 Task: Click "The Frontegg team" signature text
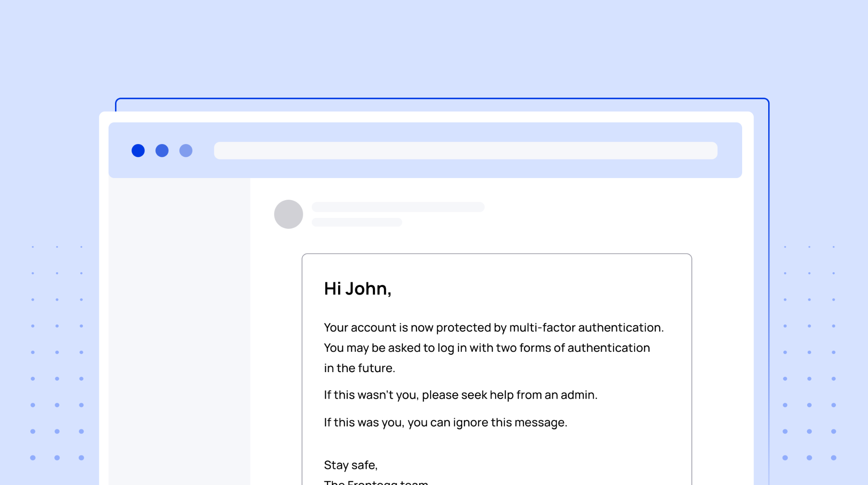(376, 482)
